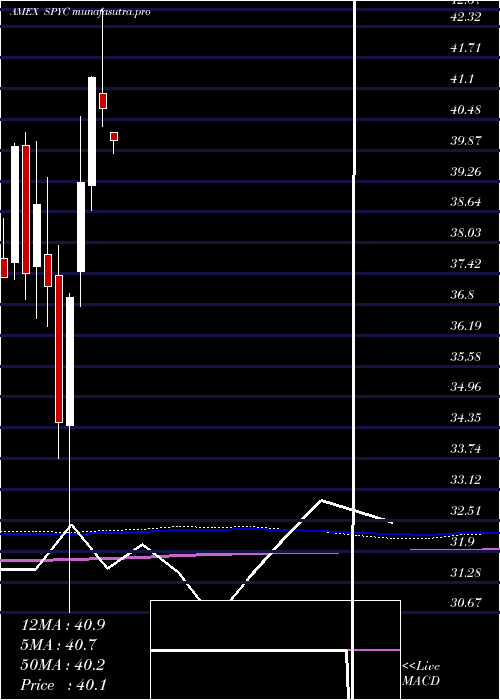
Task: Click the 33.74 price axis label
Action: point(466,449)
